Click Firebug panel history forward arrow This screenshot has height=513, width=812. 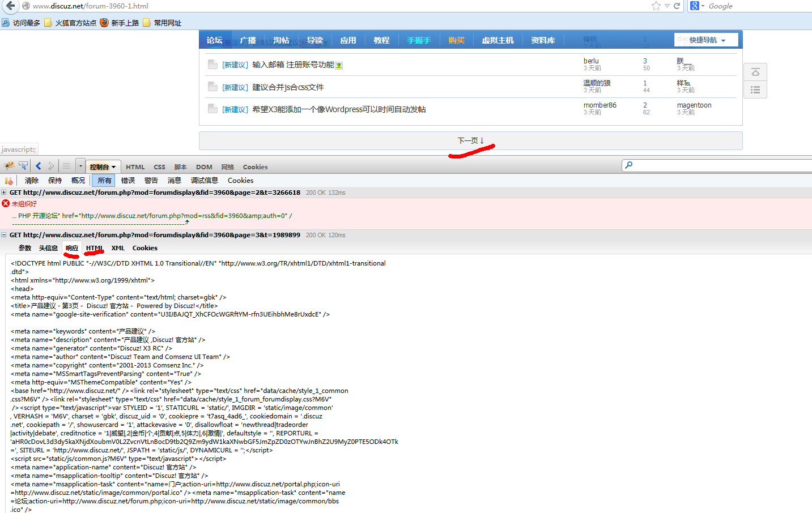click(51, 166)
